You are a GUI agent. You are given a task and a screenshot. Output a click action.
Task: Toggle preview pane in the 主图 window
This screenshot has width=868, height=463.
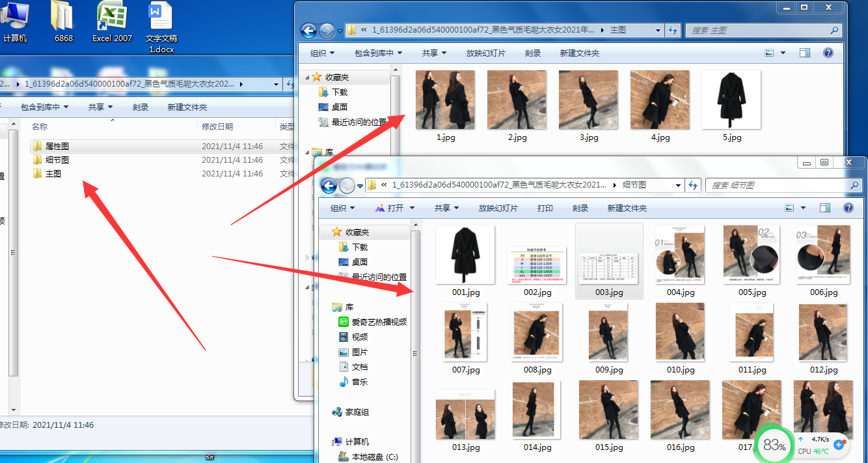point(805,53)
